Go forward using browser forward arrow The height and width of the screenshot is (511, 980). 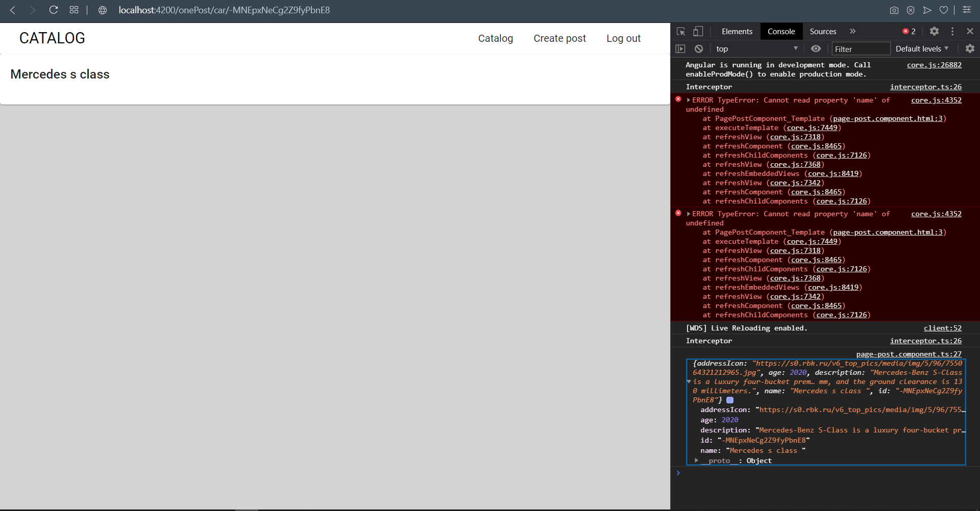[x=33, y=10]
